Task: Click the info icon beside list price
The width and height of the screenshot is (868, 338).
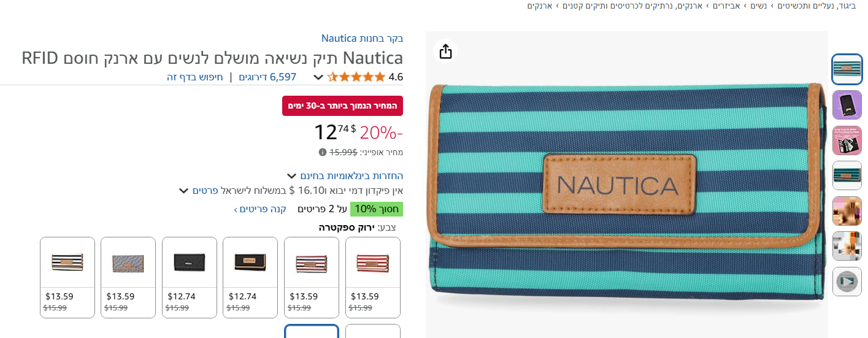Action: point(322,152)
